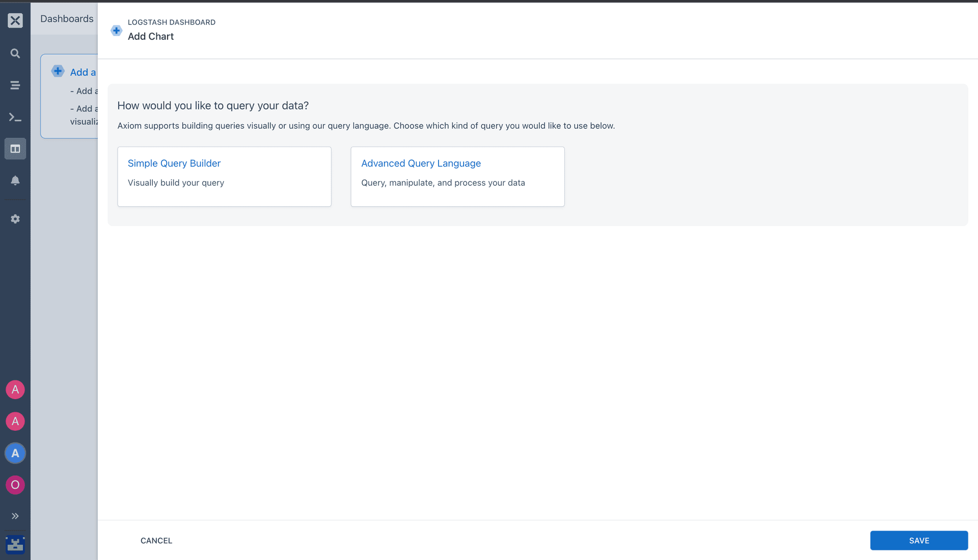Viewport: 978px width, 560px height.
Task: Open settings using the gear icon
Action: coord(15,218)
